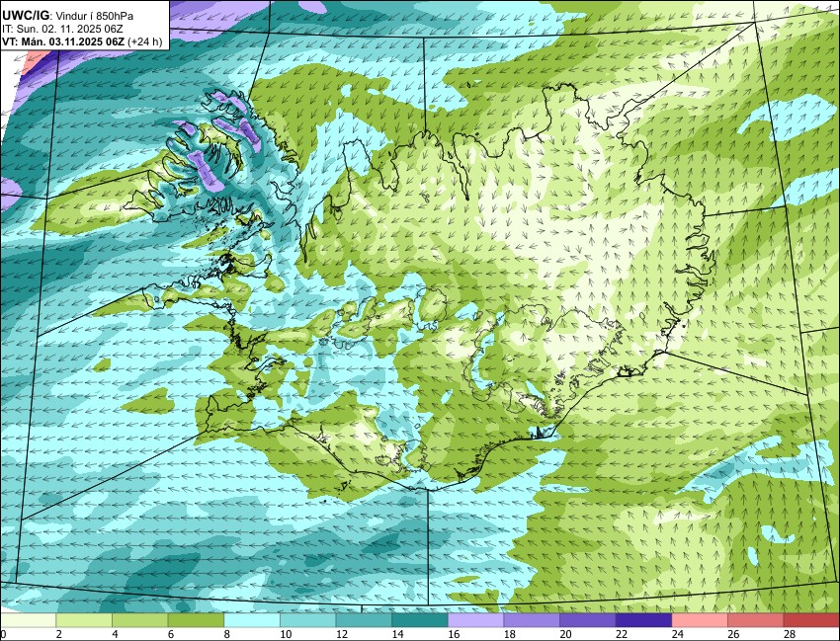Click the 14–16 dark teal legend swatch

[419, 620]
